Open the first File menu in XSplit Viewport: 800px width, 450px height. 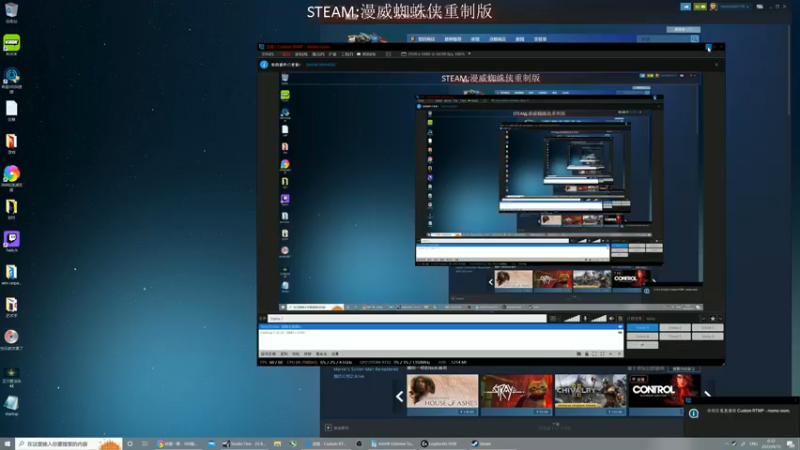268,54
